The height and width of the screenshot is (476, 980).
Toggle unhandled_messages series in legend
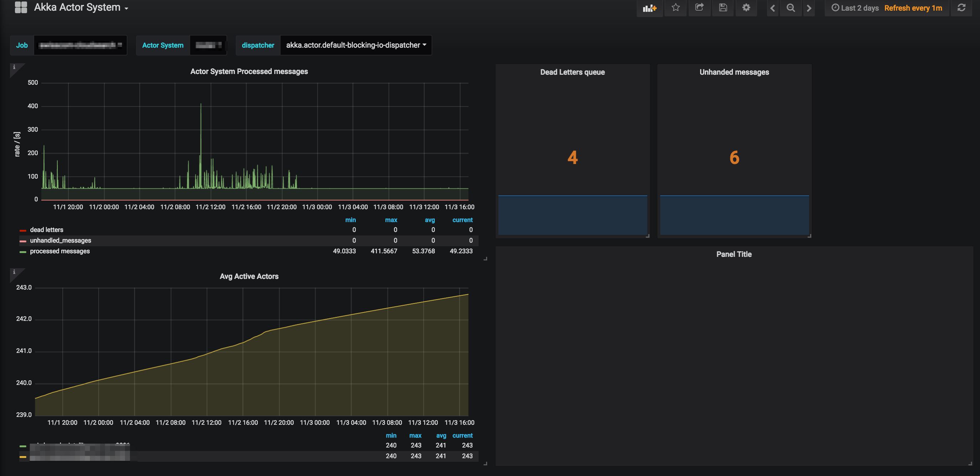click(x=61, y=240)
